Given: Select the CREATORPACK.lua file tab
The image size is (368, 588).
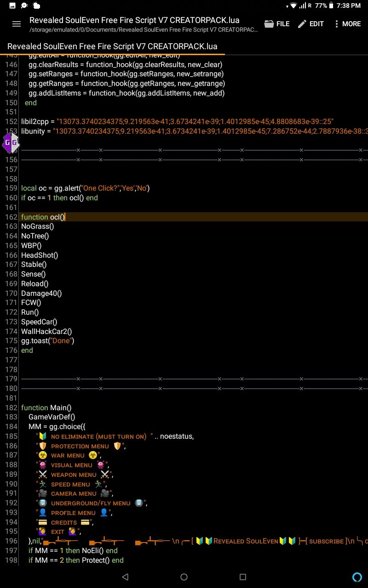Looking at the screenshot, I should pyautogui.click(x=112, y=46).
